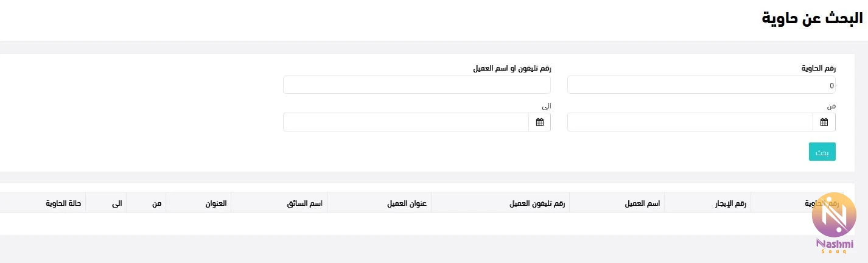Sort by the رقم الإيجار column header
The width and height of the screenshot is (868, 263).
click(x=707, y=203)
